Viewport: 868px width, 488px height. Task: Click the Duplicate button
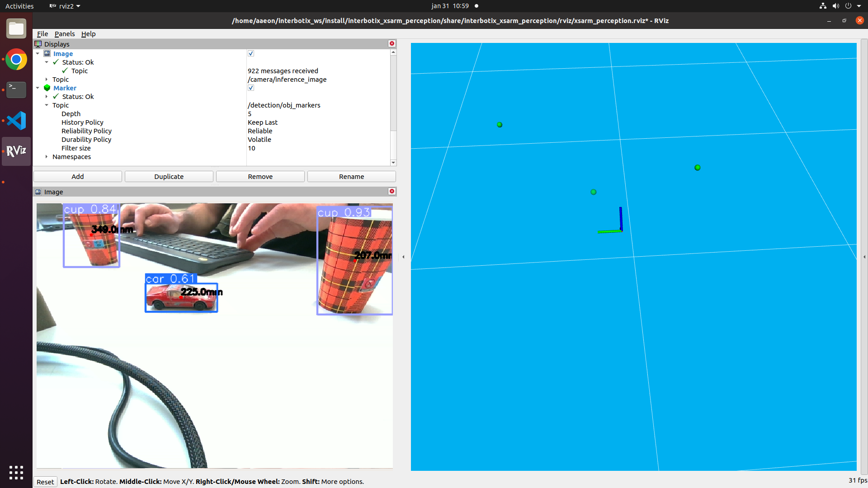click(x=169, y=176)
